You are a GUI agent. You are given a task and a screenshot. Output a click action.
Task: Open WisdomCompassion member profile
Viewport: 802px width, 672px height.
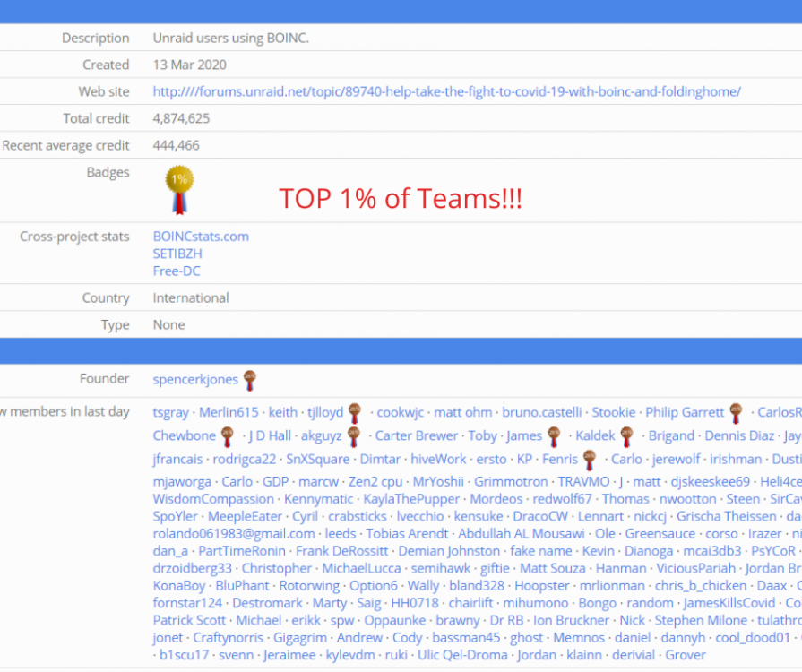(213, 499)
